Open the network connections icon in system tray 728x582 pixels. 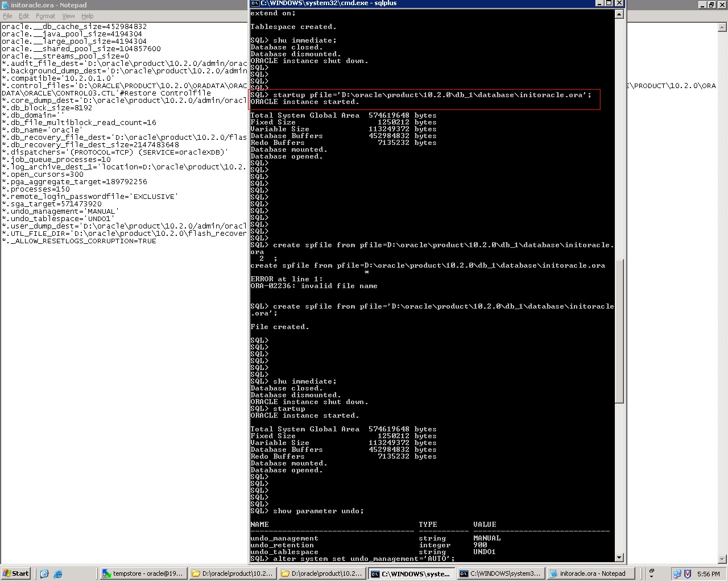tap(677, 573)
